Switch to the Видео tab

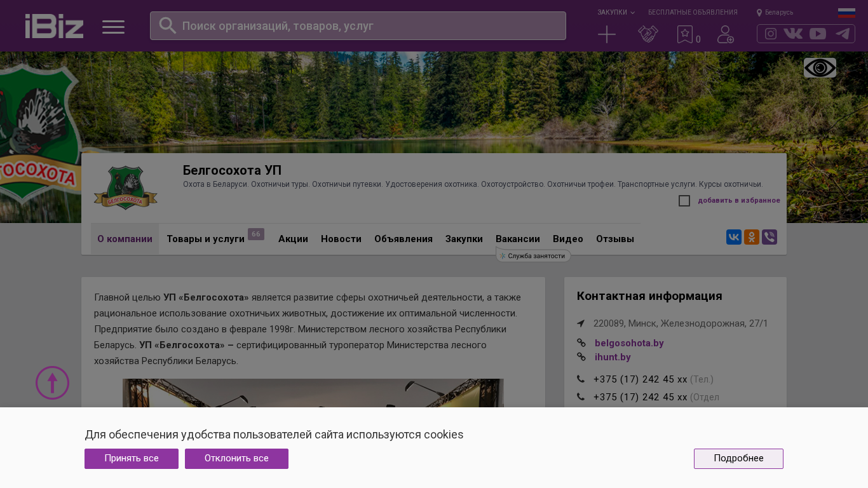(x=568, y=239)
